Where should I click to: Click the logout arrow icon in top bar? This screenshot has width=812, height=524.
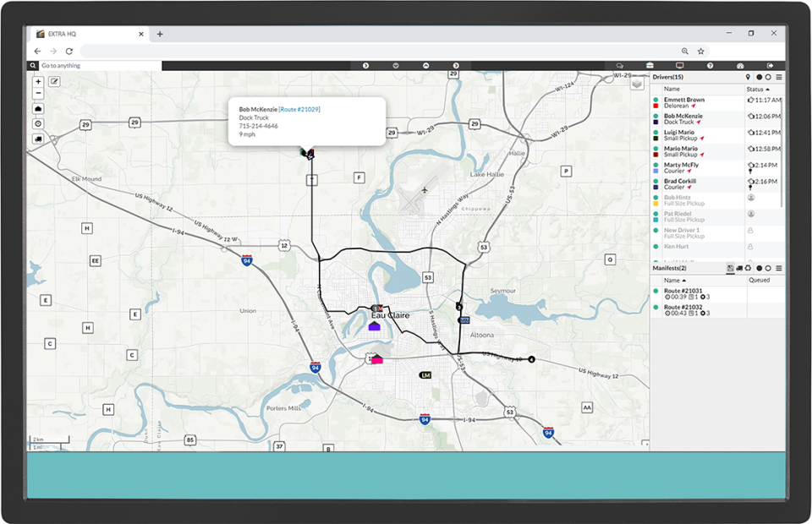[x=770, y=66]
